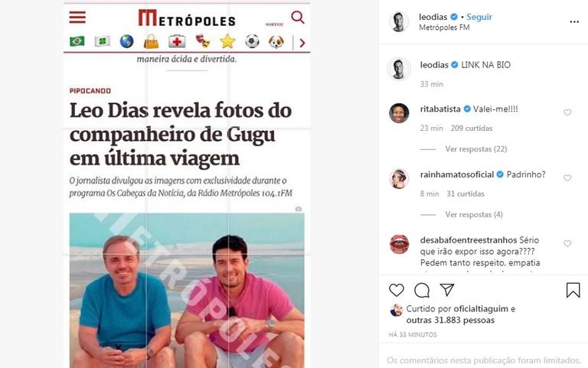Expand Ver respostas (22)
This screenshot has height=368, width=588.
[x=476, y=149]
